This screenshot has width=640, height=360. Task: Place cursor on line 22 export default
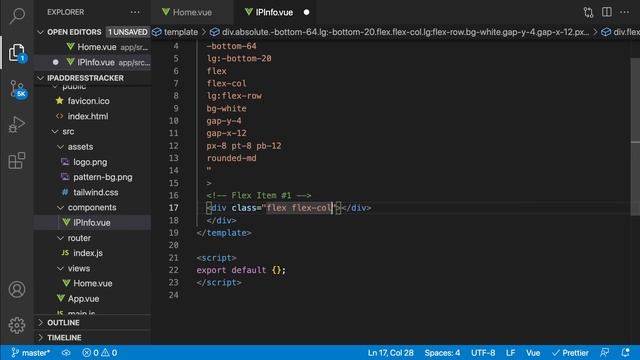[x=241, y=270]
